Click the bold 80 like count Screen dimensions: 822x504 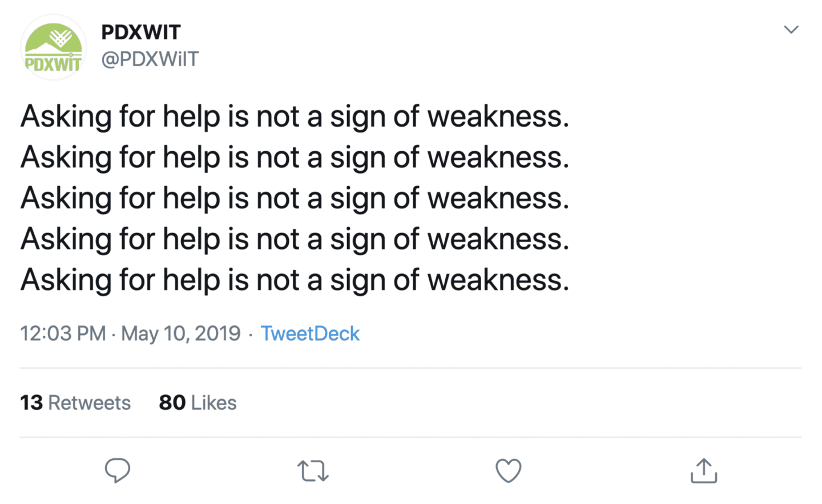click(172, 403)
